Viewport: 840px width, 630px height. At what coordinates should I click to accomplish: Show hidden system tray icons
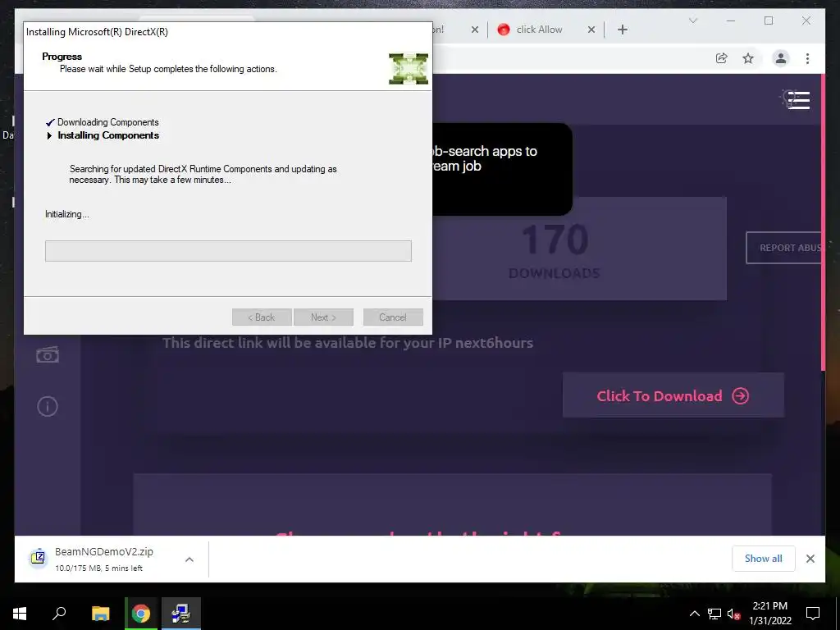pos(694,614)
